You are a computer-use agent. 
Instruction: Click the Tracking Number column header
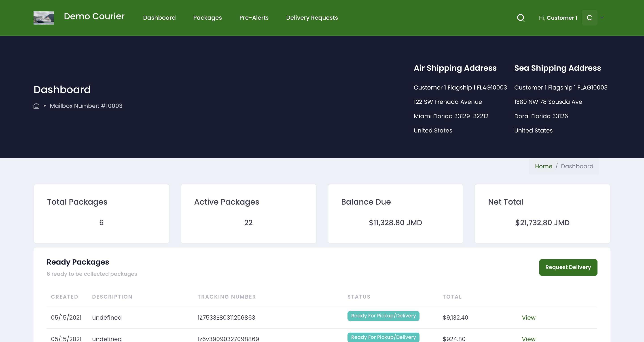pos(227,297)
